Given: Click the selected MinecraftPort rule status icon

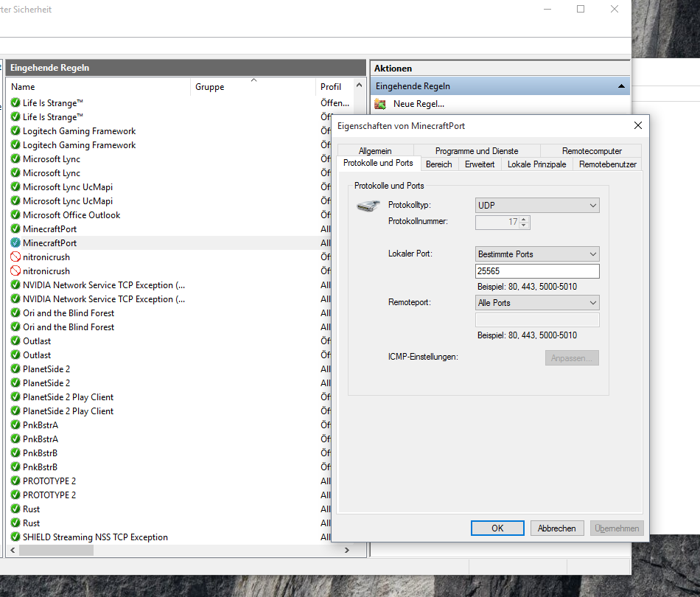Looking at the screenshot, I should point(15,243).
